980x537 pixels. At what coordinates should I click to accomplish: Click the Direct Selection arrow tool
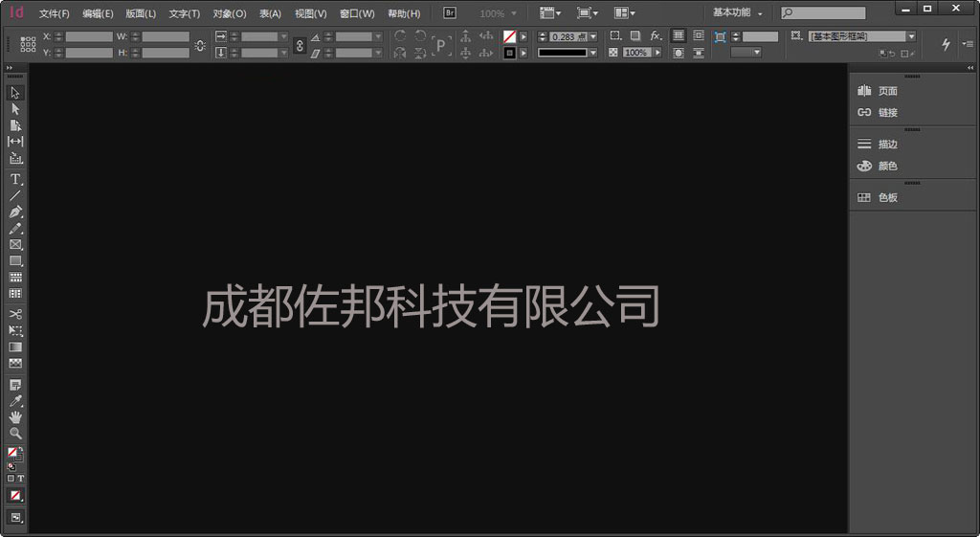(15, 109)
